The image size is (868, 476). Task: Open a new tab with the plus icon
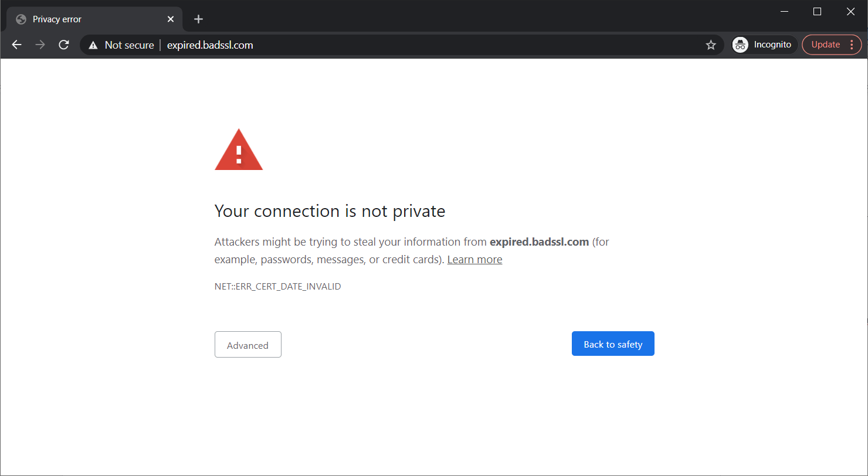(198, 19)
